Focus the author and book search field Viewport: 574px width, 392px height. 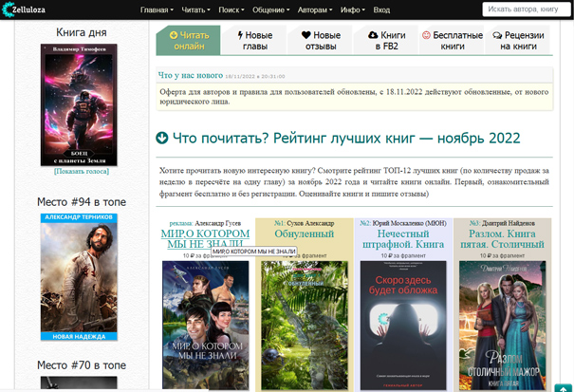(526, 9)
